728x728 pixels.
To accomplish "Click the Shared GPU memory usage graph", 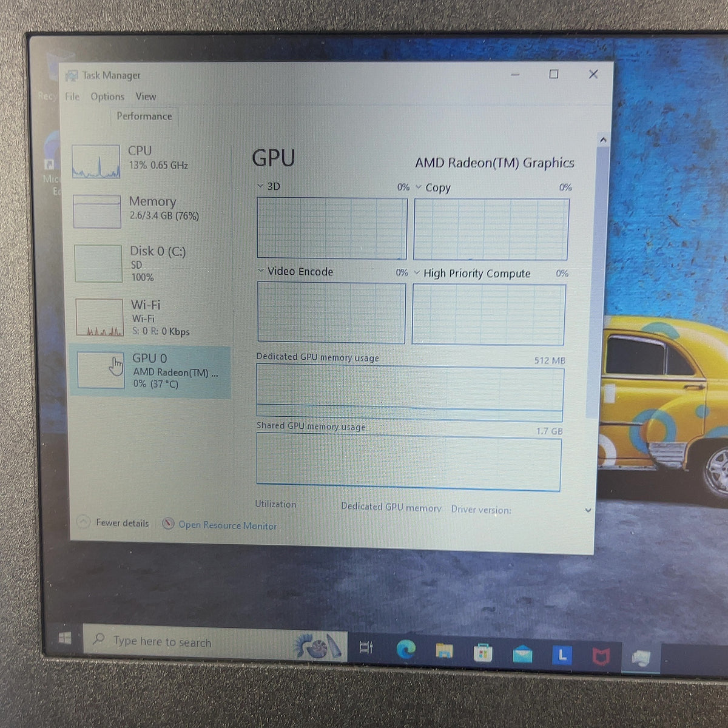I will [x=409, y=462].
